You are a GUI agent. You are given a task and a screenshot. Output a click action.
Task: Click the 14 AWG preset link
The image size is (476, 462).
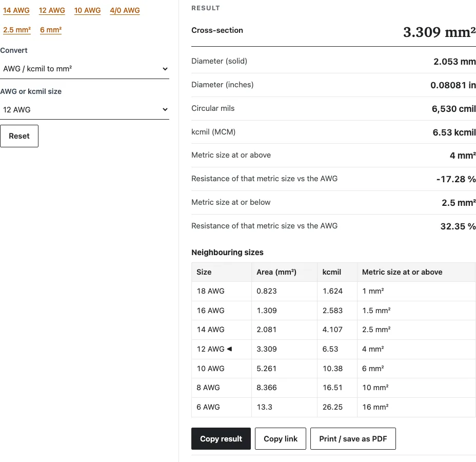click(x=16, y=10)
